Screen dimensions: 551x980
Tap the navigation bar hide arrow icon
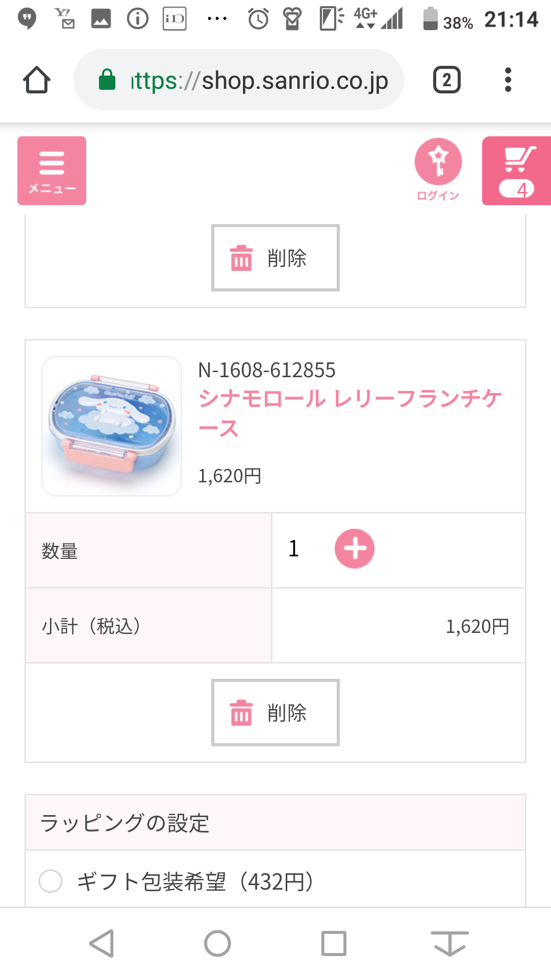[449, 943]
